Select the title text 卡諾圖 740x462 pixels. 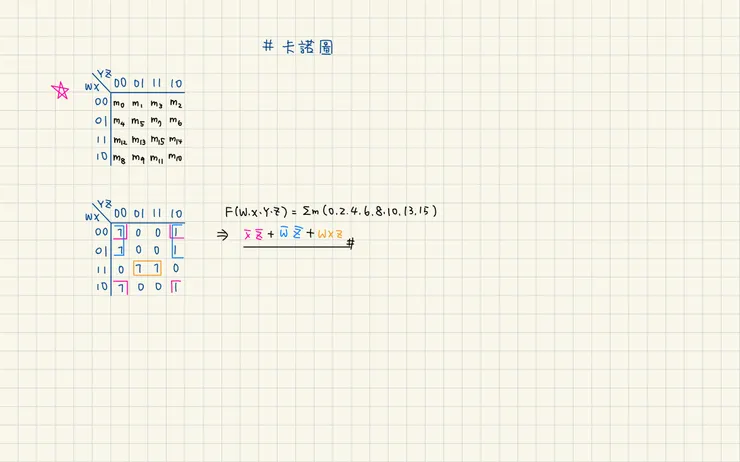(x=308, y=47)
